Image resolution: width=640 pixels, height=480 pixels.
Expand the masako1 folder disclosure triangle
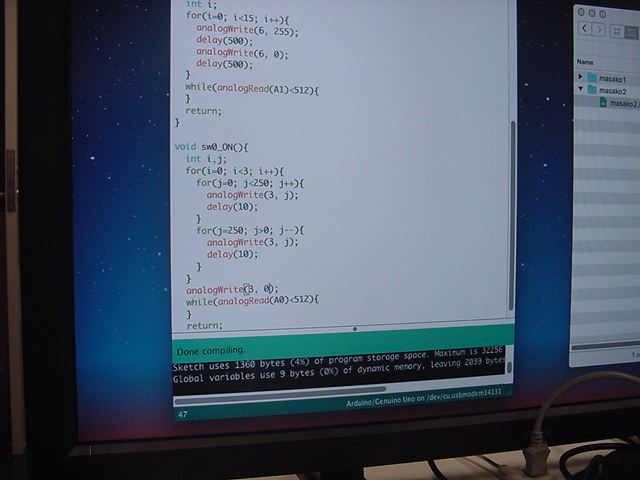pos(580,76)
